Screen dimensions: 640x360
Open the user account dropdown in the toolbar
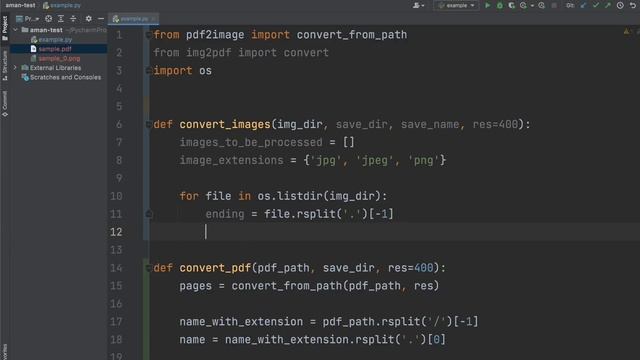(419, 5)
